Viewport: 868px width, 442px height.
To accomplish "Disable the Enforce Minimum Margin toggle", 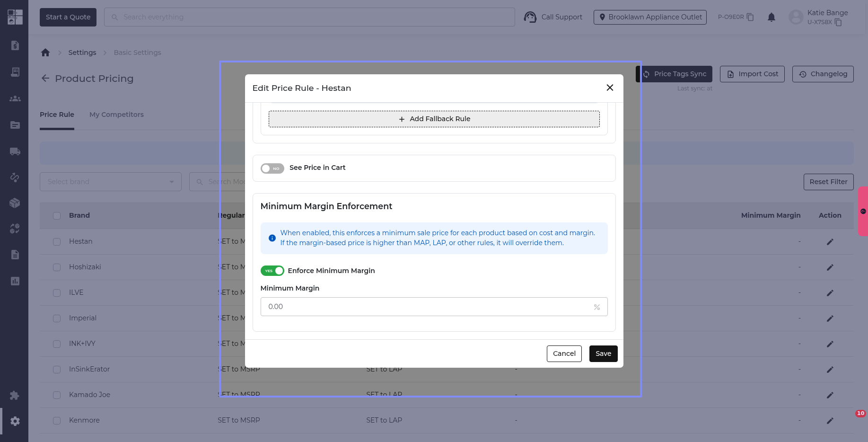I will coord(272,271).
